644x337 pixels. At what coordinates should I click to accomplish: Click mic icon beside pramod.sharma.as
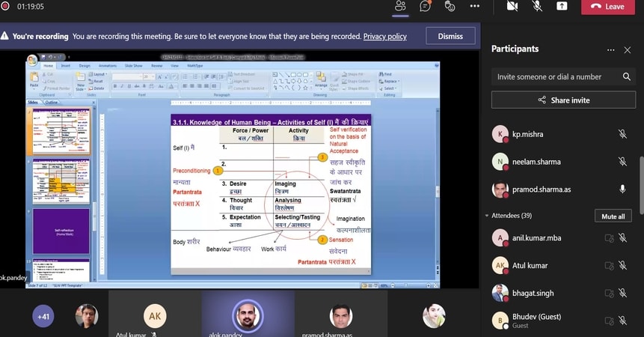(622, 189)
